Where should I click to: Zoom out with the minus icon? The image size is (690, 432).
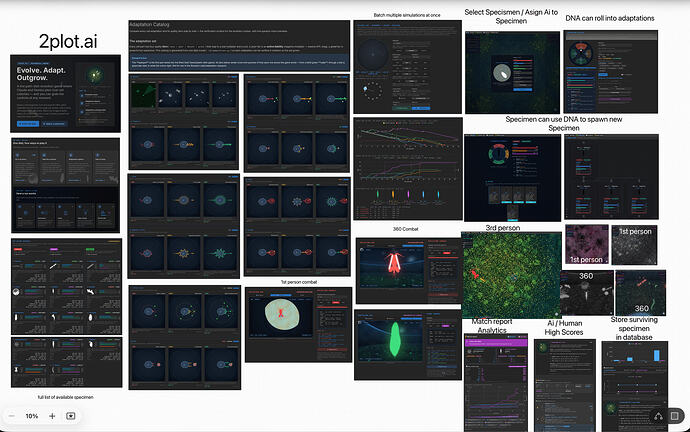(12, 416)
